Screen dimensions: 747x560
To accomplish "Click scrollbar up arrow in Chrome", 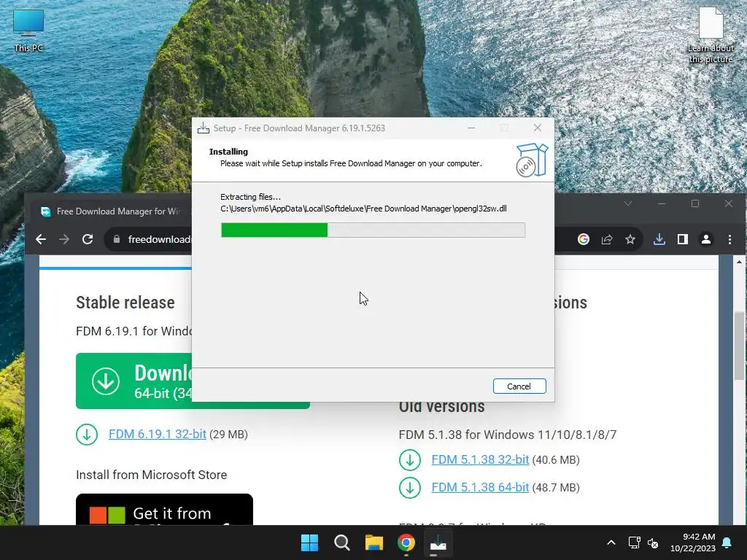I will [x=739, y=262].
